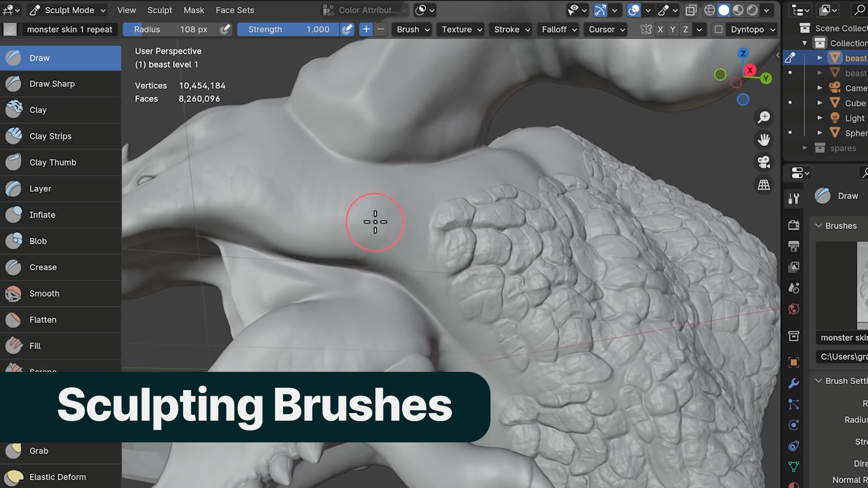Expand the Camera object in outliner
This screenshot has height=488, width=868.
click(x=820, y=88)
